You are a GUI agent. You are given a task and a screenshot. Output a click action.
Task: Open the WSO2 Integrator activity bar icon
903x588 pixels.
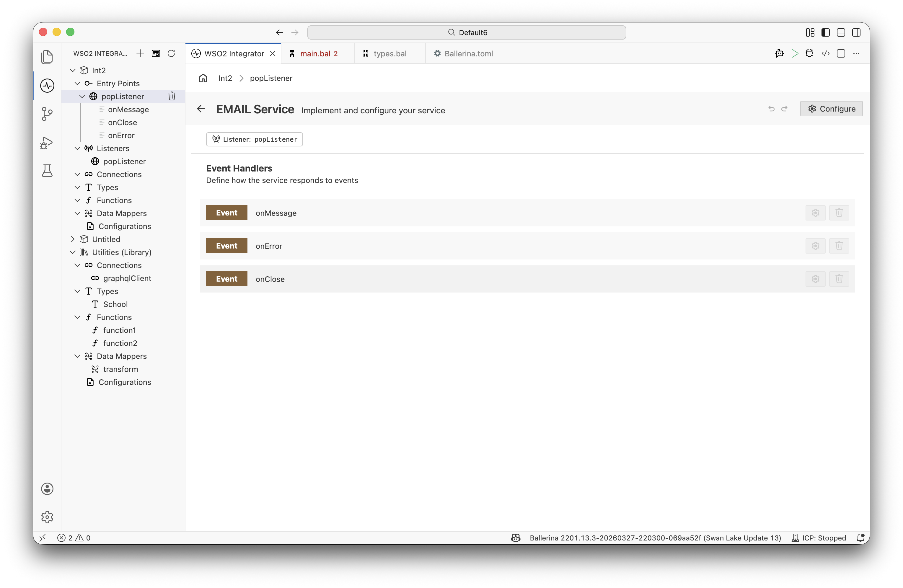47,85
